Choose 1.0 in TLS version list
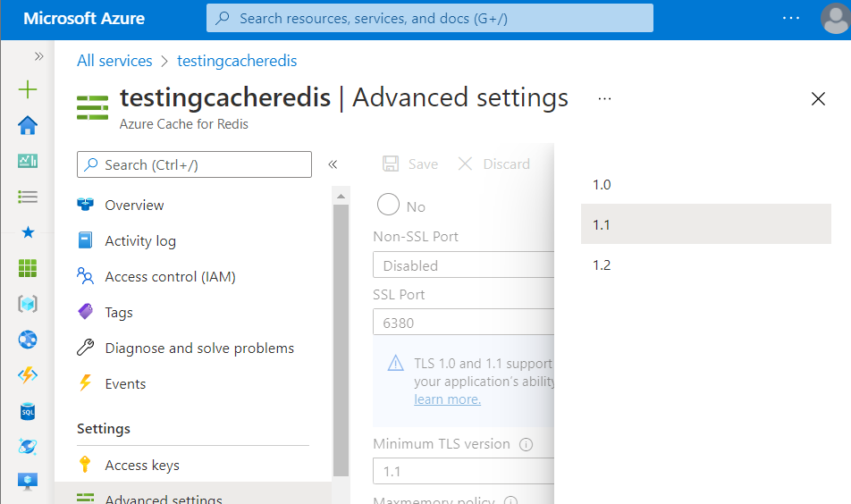This screenshot has height=504, width=851. coord(602,185)
